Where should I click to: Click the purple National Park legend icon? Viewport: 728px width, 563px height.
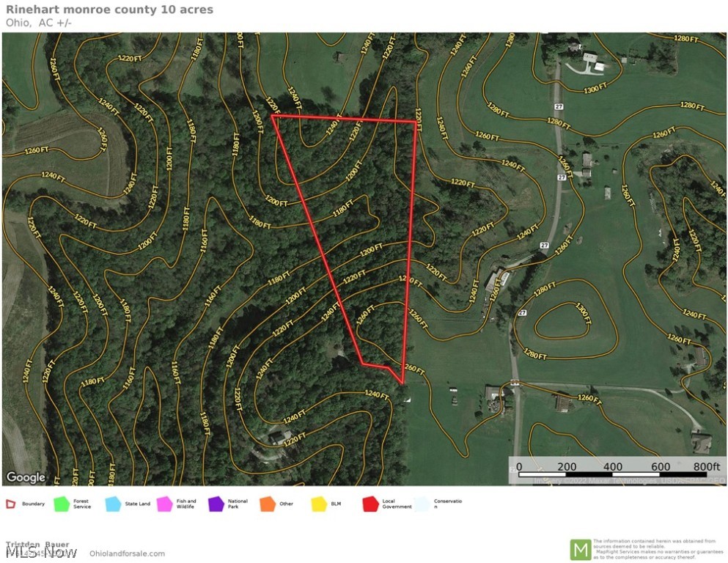216,504
